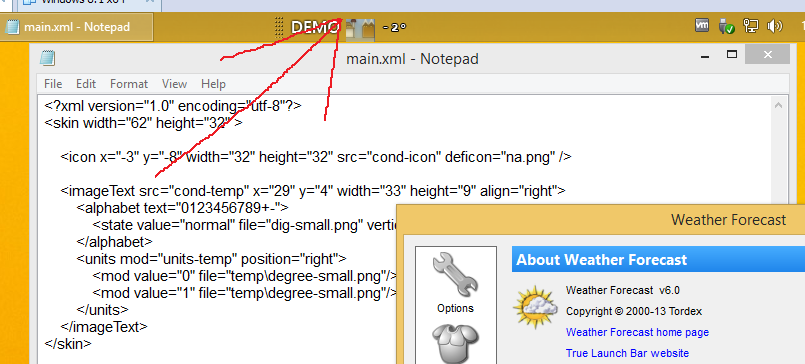Click the imageText src="cond-temp" line
This screenshot has width=805, height=364.
point(313,191)
